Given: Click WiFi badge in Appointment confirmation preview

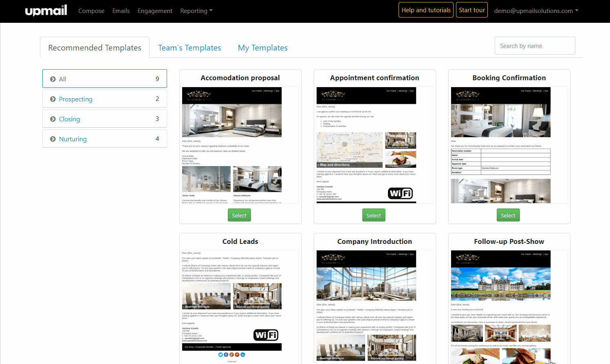Looking at the screenshot, I should 400,193.
